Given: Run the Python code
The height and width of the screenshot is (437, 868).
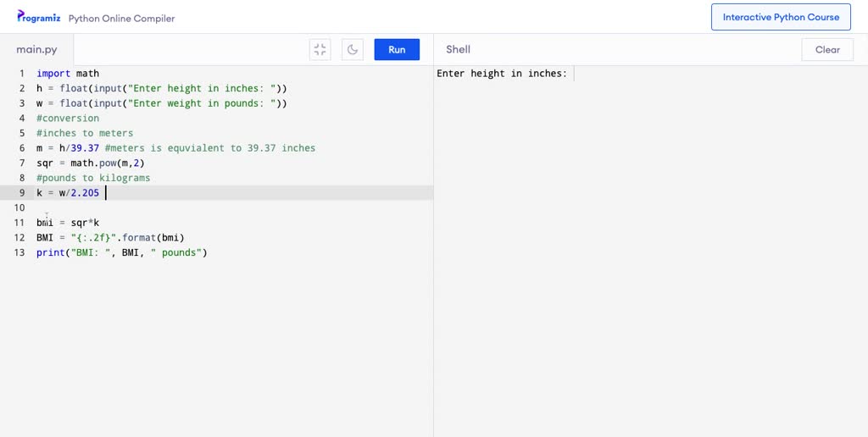Looking at the screenshot, I should [397, 49].
